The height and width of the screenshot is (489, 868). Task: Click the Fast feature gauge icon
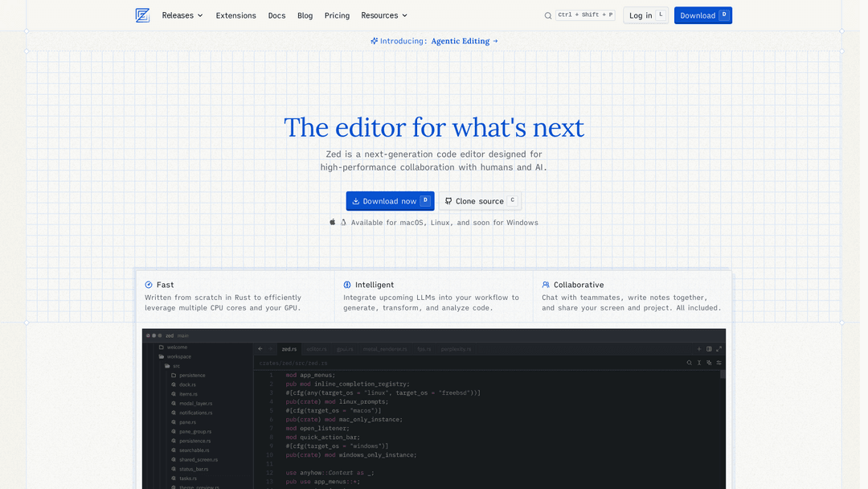coord(149,285)
